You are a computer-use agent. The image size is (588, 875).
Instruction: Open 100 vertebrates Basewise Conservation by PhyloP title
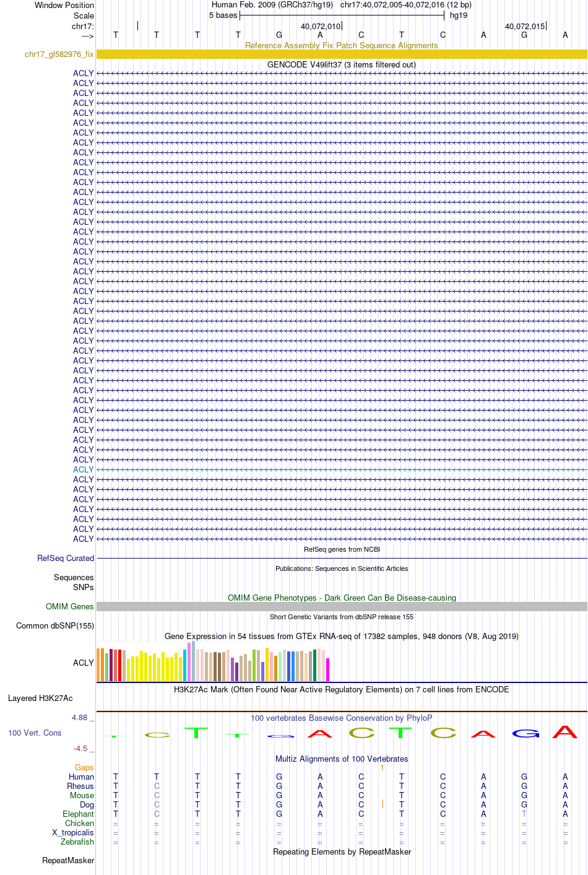[x=342, y=718]
